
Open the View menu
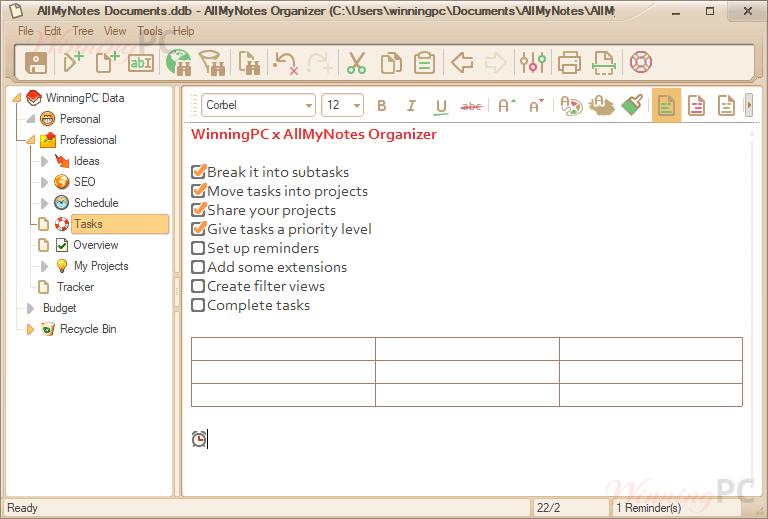point(115,31)
